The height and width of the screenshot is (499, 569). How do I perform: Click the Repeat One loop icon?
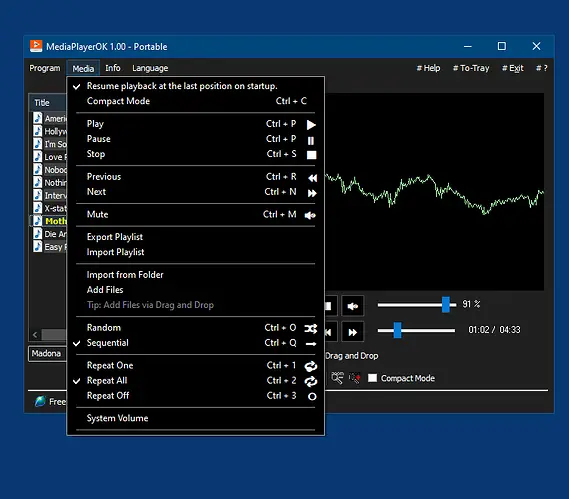pyautogui.click(x=311, y=367)
